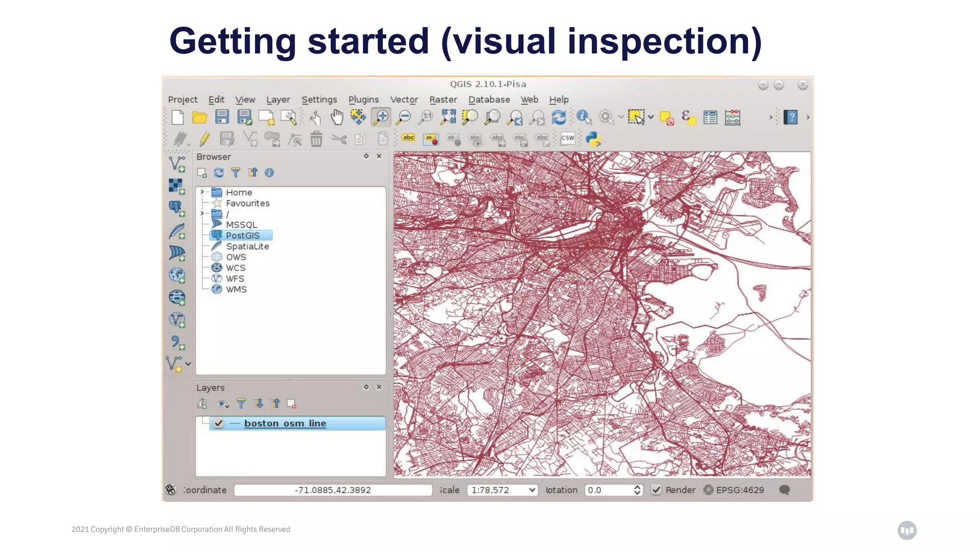This screenshot has width=980, height=551.
Task: Toggle editing with the pencil icon
Action: pyautogui.click(x=205, y=139)
